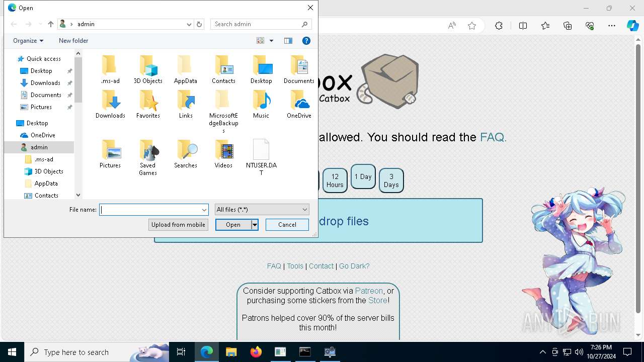Viewport: 644px width, 362px height.
Task: Go up one folder level
Action: pyautogui.click(x=50, y=24)
